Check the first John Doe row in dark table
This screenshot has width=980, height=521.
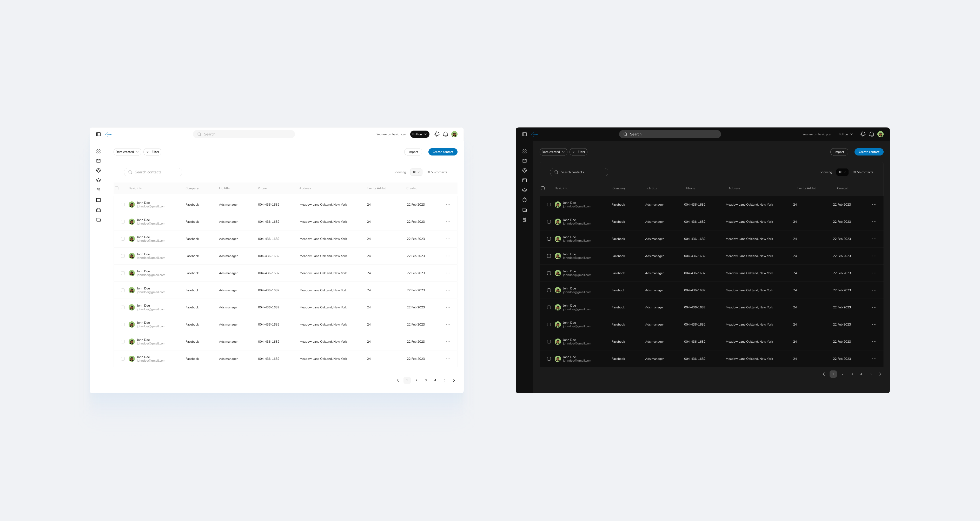(x=549, y=205)
